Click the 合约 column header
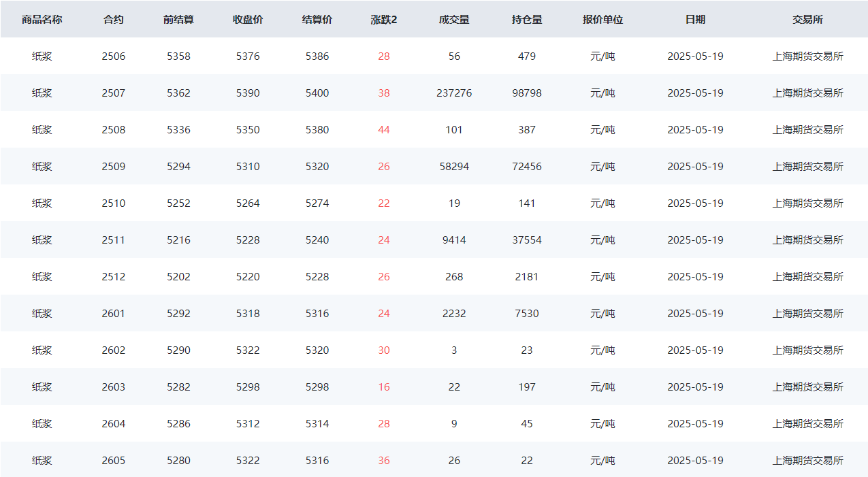The image size is (868, 477). click(x=114, y=20)
